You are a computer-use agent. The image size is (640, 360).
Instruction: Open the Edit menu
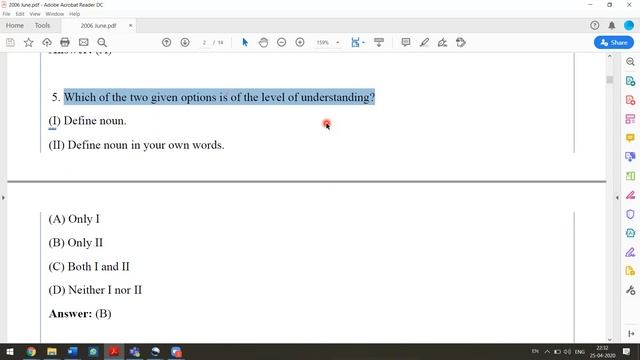pos(20,14)
